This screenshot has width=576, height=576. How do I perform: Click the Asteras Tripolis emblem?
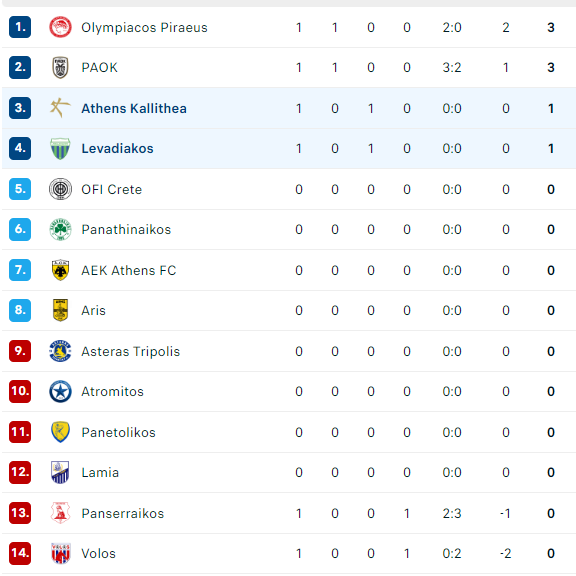tap(60, 351)
